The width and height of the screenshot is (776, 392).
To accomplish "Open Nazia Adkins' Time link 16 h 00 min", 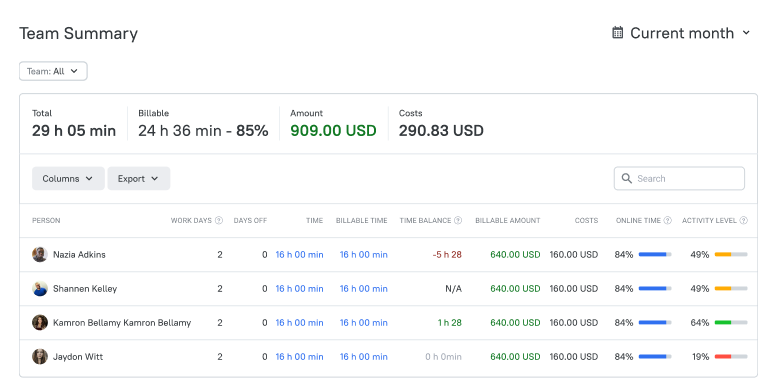I will click(299, 255).
